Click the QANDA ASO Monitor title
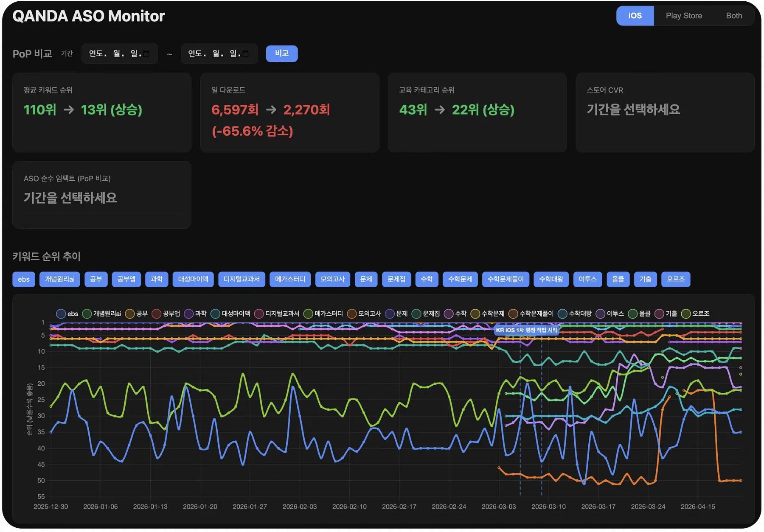Image resolution: width=764 pixels, height=532 pixels. tap(89, 16)
